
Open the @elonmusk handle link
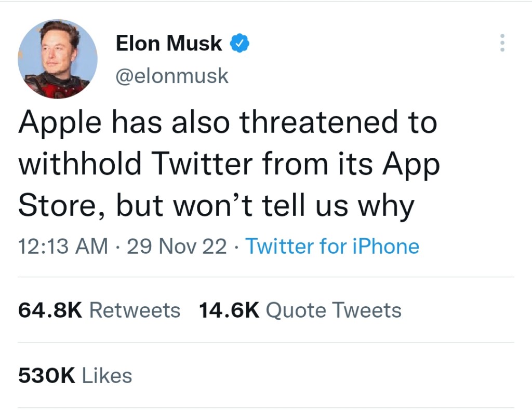(171, 76)
